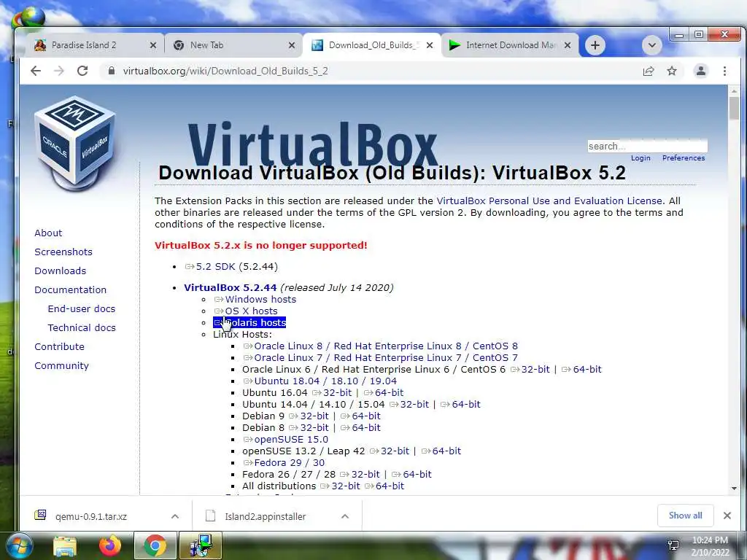The height and width of the screenshot is (560, 747).
Task: Open a new tab with plus button
Action: 595,45
